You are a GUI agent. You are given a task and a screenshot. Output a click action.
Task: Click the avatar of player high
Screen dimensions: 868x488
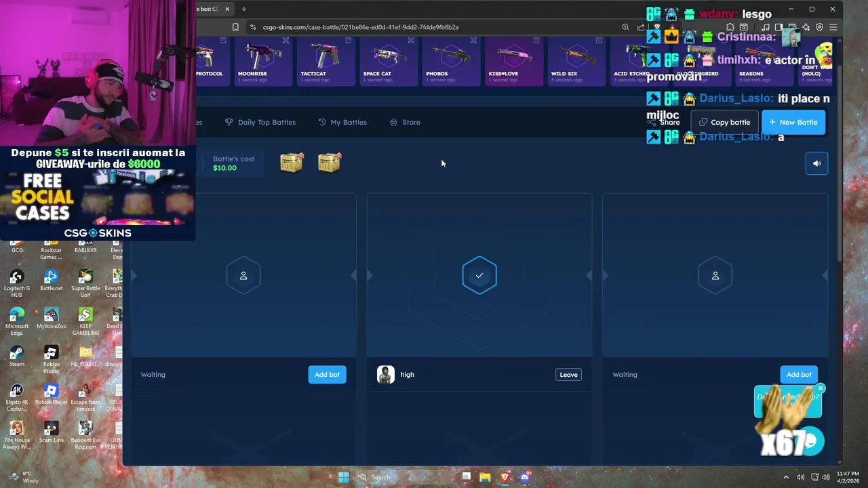coord(385,374)
